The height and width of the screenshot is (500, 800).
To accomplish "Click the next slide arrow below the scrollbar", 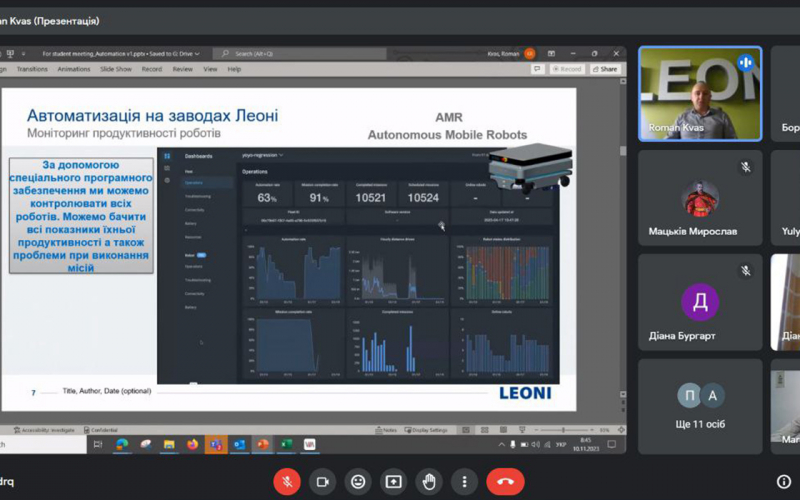I will click(x=623, y=410).
